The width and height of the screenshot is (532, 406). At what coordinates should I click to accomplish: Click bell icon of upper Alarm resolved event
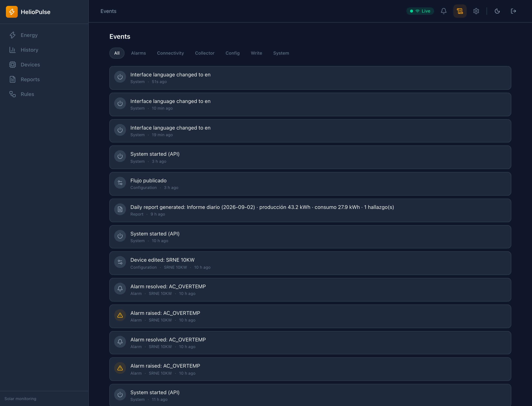point(120,289)
